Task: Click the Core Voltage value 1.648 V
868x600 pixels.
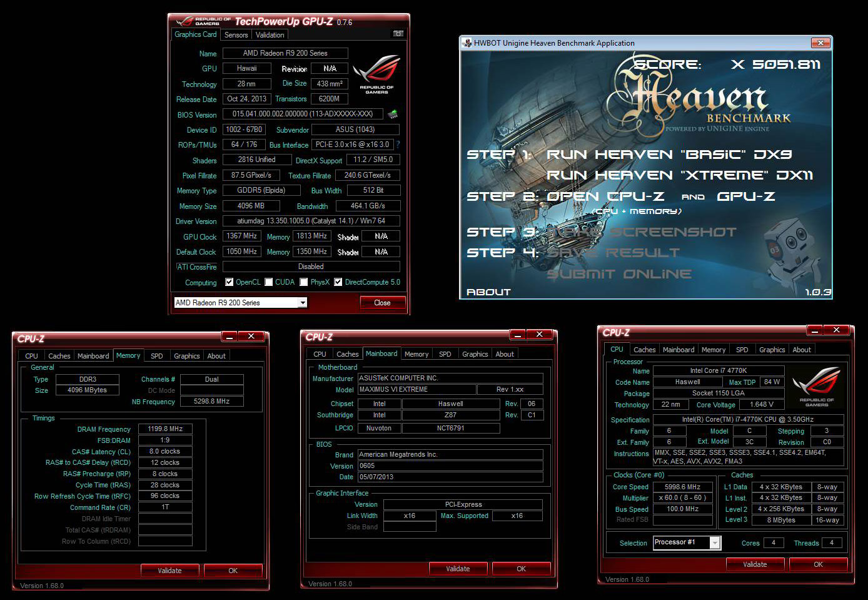Action: pos(761,405)
